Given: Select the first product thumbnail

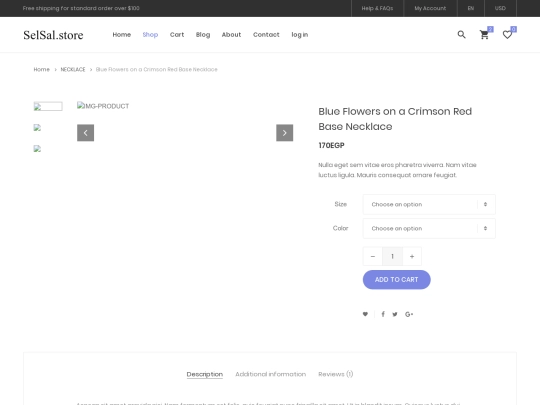Looking at the screenshot, I should pyautogui.click(x=48, y=106).
